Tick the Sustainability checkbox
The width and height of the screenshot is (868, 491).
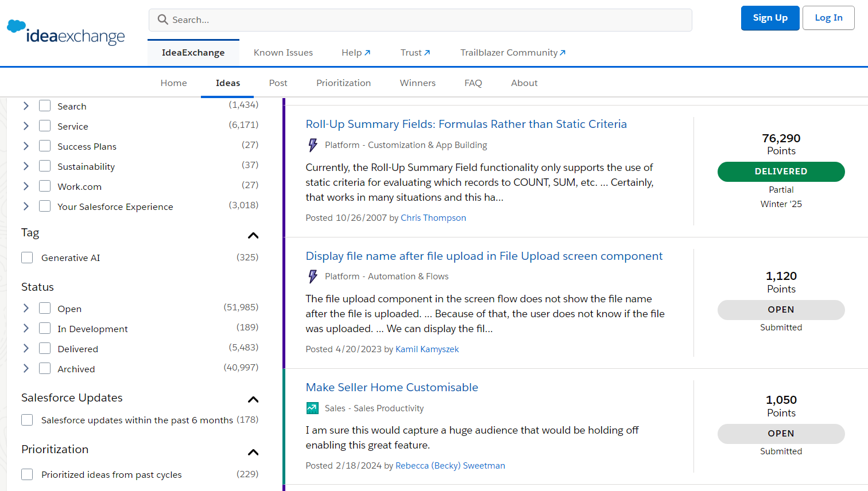[45, 166]
